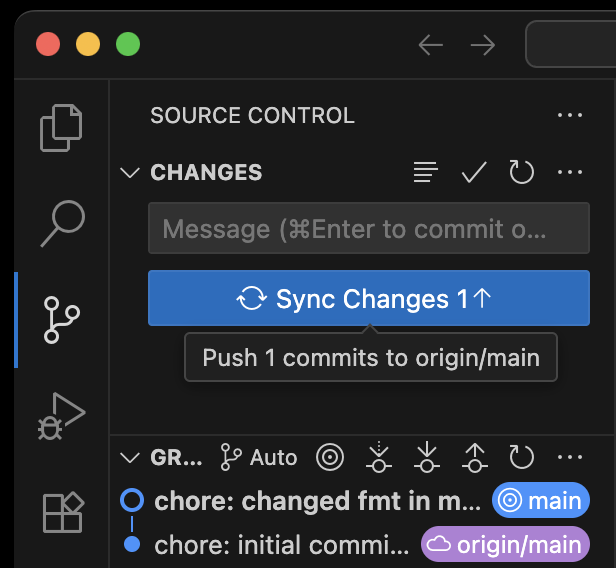Viewport: 616px width, 568px height.
Task: Click the go to current history item target icon
Action: click(330, 457)
